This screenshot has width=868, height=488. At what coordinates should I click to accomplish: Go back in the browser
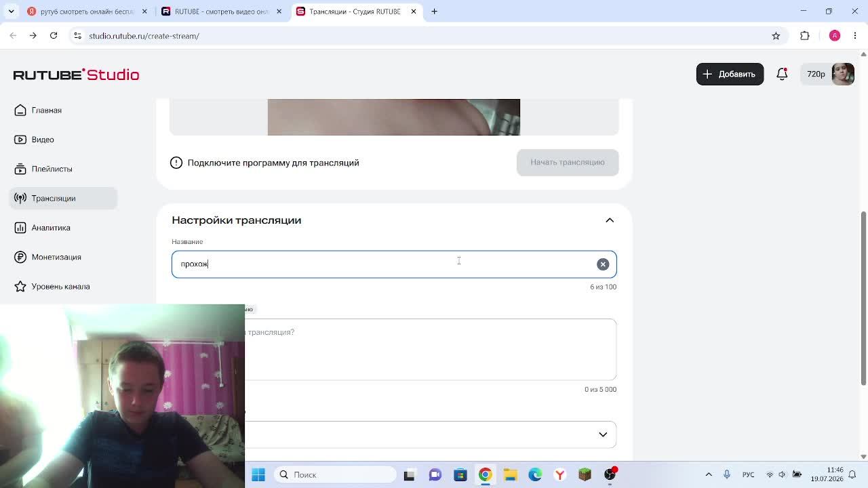pos(13,36)
